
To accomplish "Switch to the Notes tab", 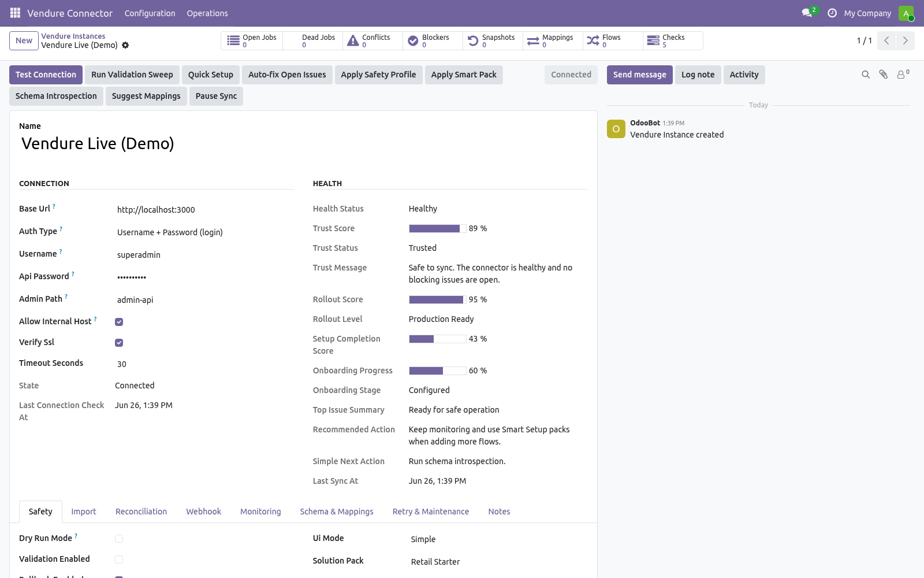I will 499,512.
